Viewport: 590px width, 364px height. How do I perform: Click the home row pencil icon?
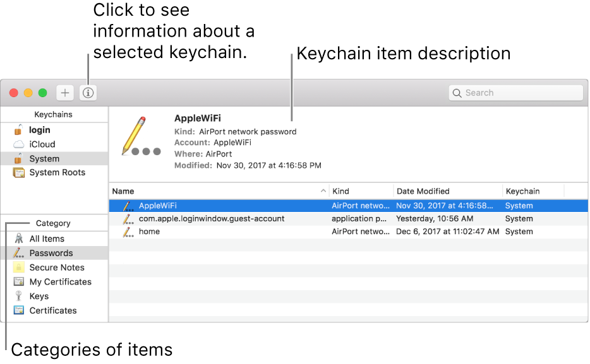(128, 232)
